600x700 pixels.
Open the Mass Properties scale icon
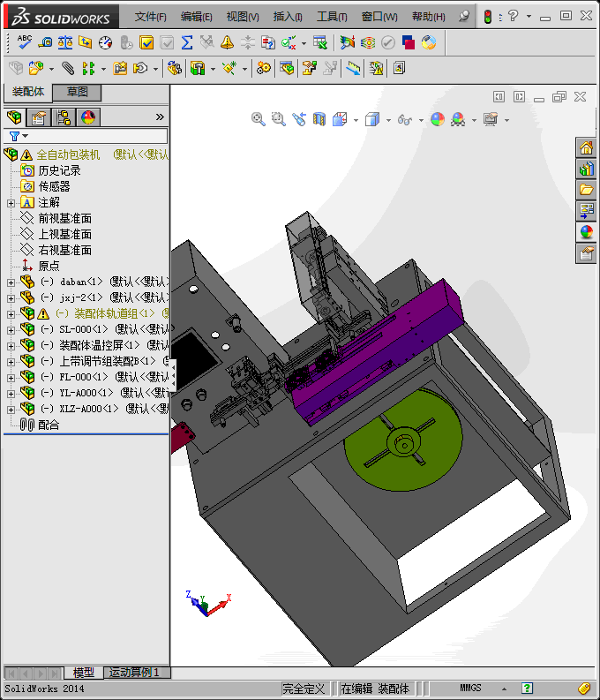point(65,43)
